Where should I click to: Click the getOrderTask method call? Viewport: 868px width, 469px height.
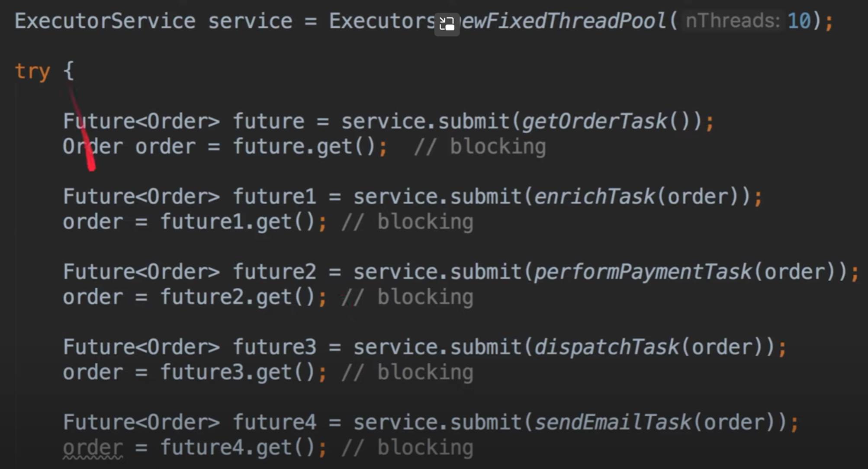click(595, 121)
